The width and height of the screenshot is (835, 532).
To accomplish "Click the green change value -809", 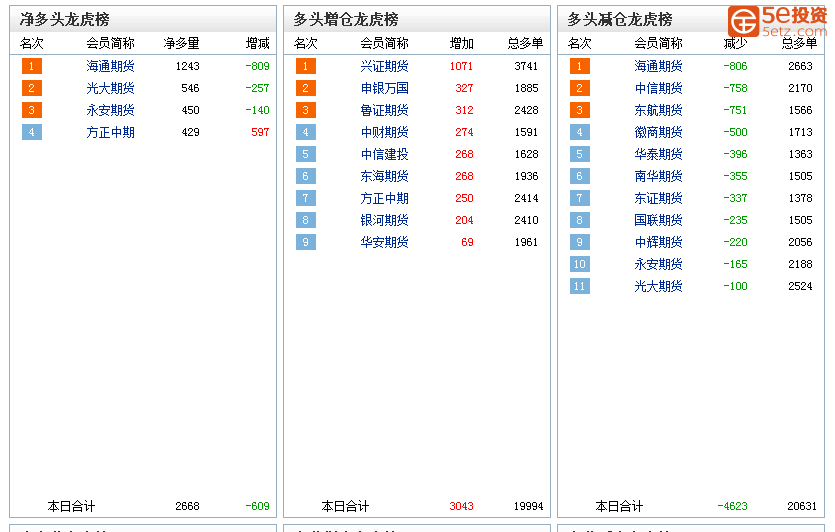I will point(258,66).
